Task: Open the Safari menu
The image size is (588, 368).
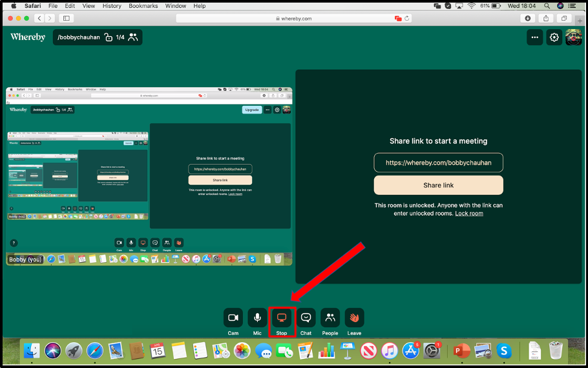Action: pos(32,6)
